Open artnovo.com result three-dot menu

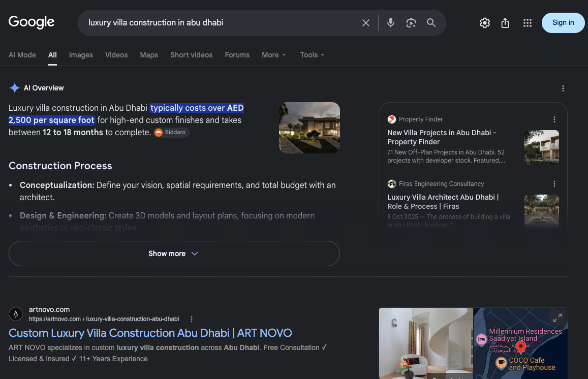(x=192, y=319)
